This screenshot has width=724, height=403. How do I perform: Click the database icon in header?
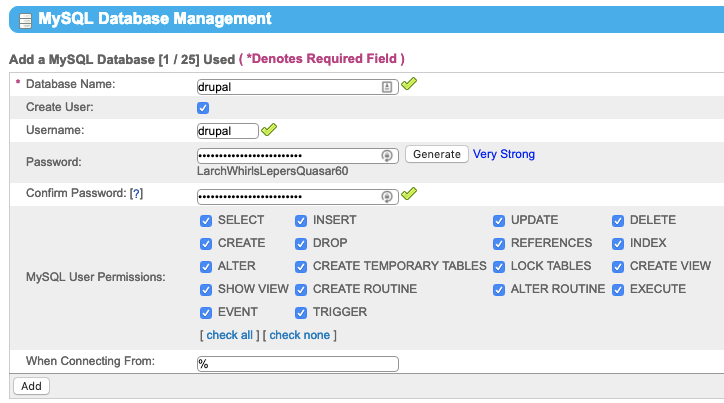24,19
